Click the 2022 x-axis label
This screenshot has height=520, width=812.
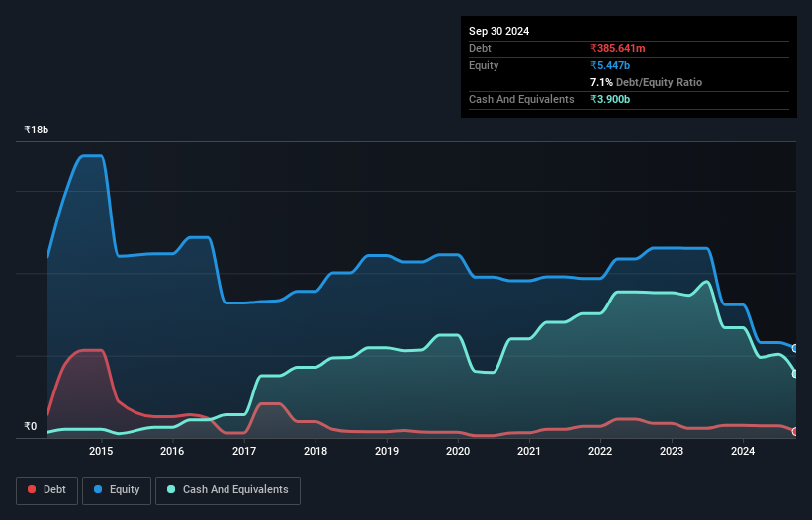(x=600, y=451)
